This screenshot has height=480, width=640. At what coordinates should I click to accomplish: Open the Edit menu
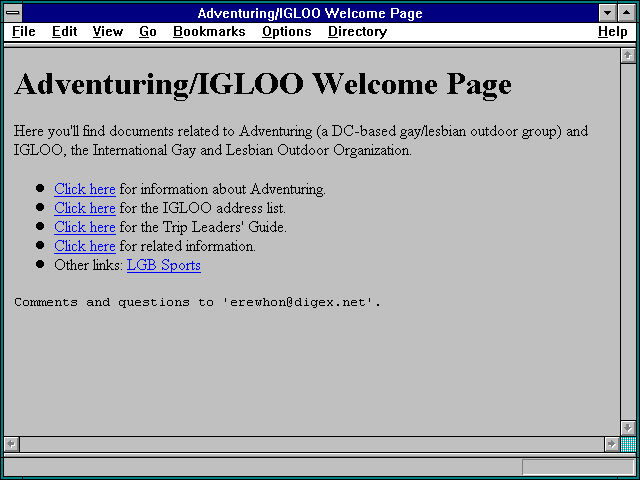click(64, 31)
